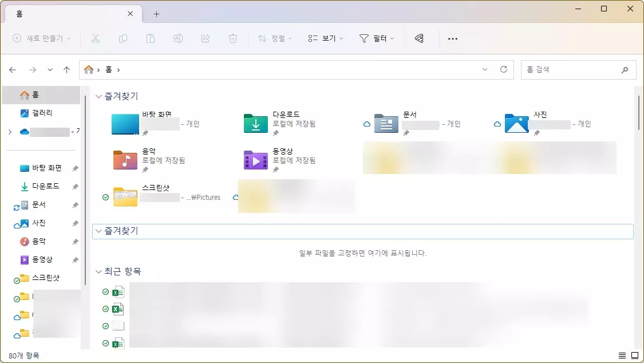This screenshot has height=363, width=644.
Task: Click the navigation pane scrollbar
Action: click(85, 190)
